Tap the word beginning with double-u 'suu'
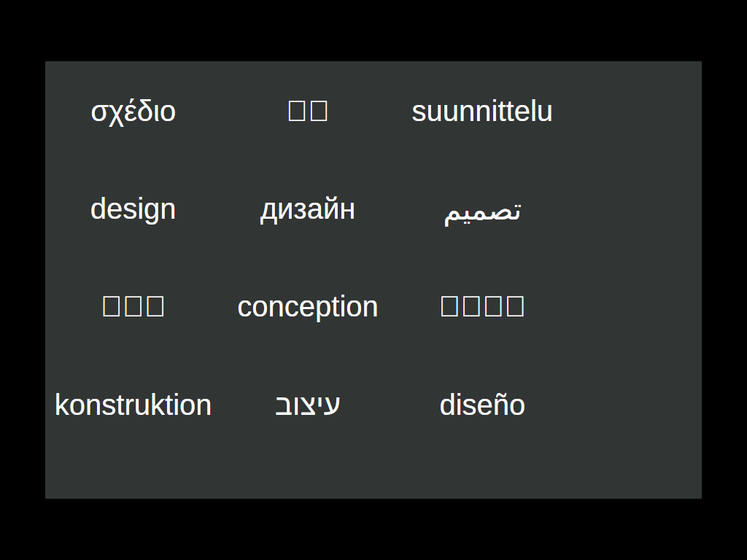Image resolution: width=747 pixels, height=560 pixels. tap(481, 112)
